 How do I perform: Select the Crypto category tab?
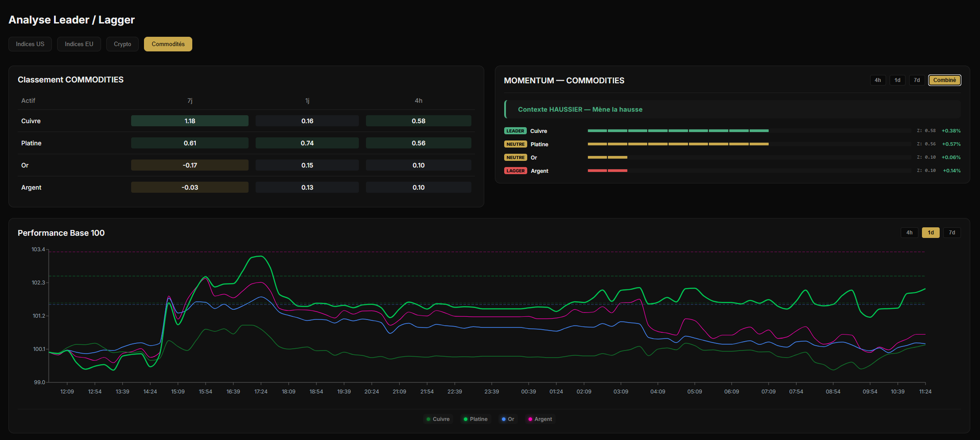[122, 44]
